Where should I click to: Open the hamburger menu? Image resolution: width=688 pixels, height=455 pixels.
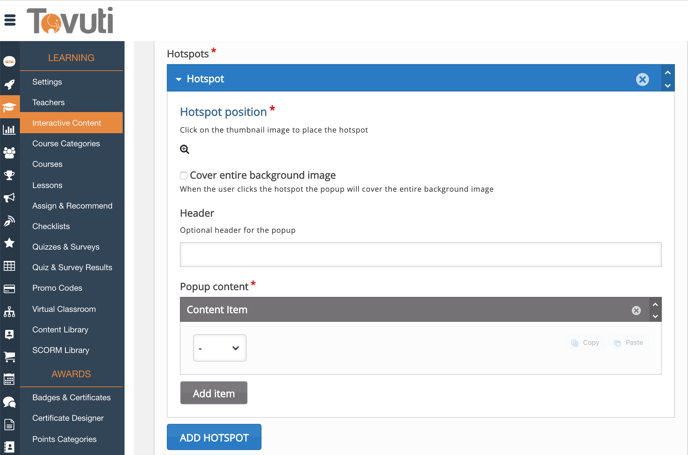pyautogui.click(x=10, y=20)
